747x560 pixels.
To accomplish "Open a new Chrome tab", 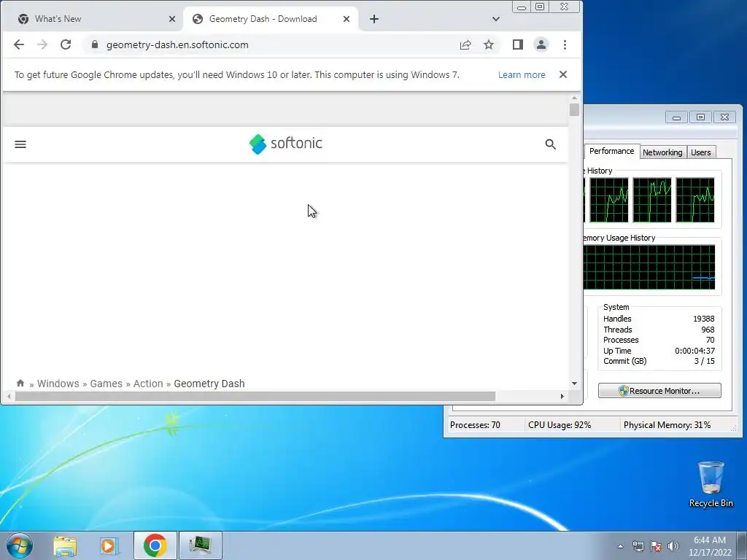I will point(374,19).
